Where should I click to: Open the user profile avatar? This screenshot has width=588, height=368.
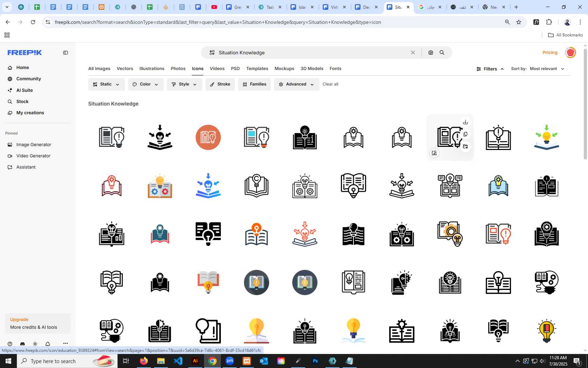pos(570,53)
